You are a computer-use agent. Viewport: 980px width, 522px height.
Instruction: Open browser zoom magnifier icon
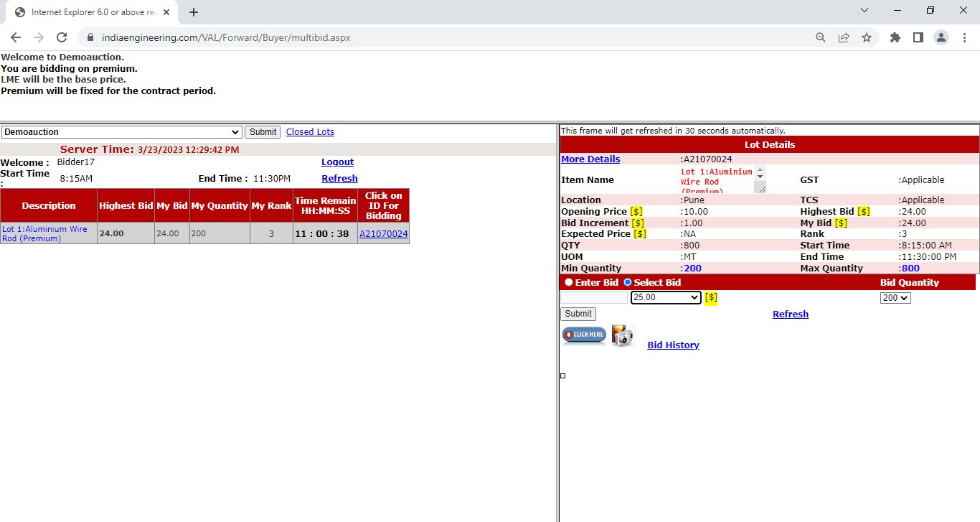(821, 37)
